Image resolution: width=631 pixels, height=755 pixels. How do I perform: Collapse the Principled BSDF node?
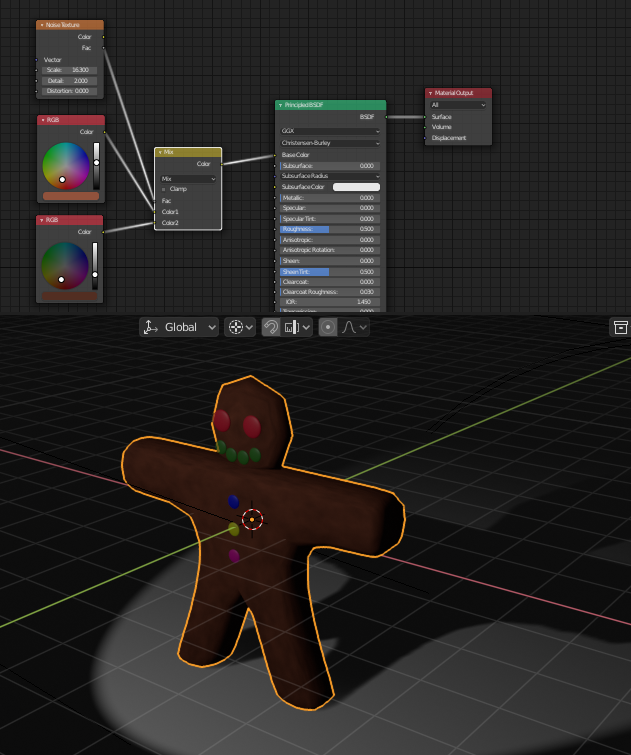(x=280, y=105)
